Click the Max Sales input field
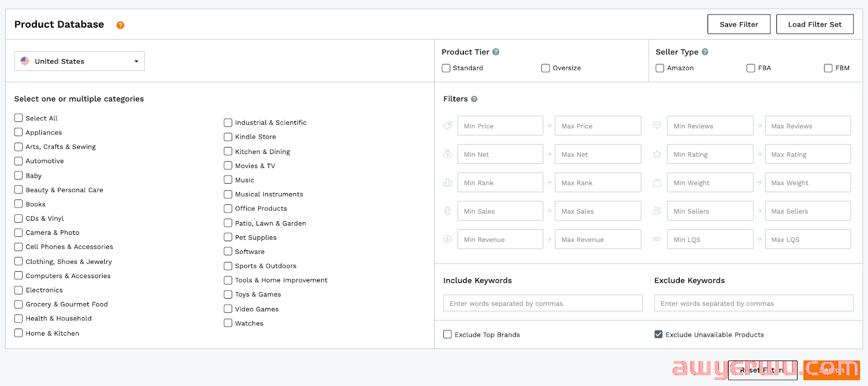 click(x=598, y=211)
